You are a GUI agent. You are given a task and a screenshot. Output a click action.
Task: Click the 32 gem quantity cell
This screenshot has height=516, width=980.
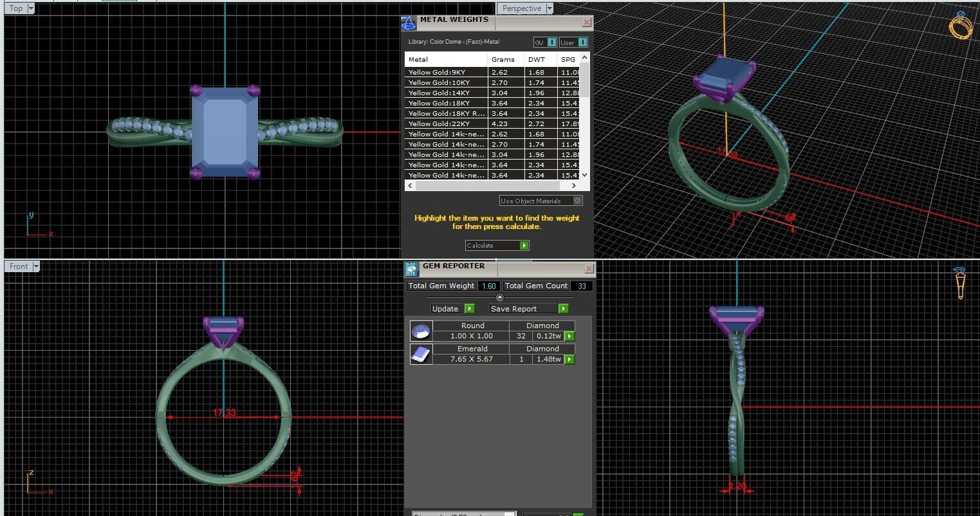[x=521, y=336]
